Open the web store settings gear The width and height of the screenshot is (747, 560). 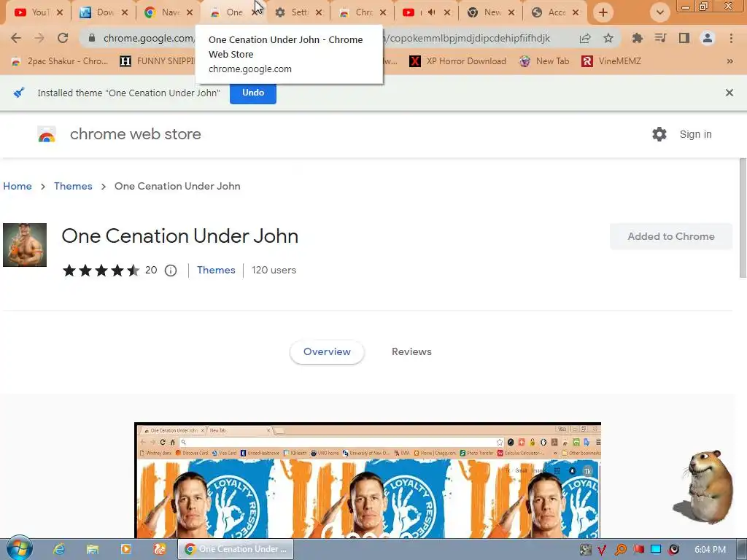coord(659,134)
